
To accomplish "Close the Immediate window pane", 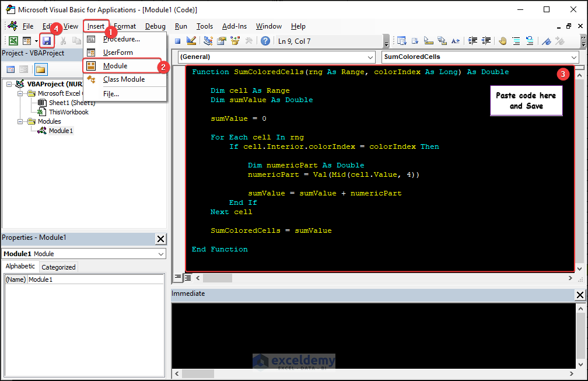I will 580,295.
